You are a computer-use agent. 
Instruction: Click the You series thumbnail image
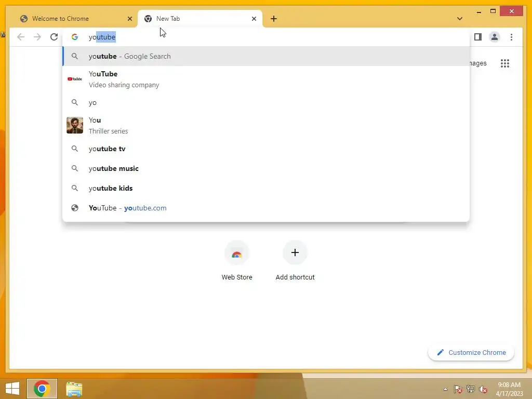coord(75,125)
